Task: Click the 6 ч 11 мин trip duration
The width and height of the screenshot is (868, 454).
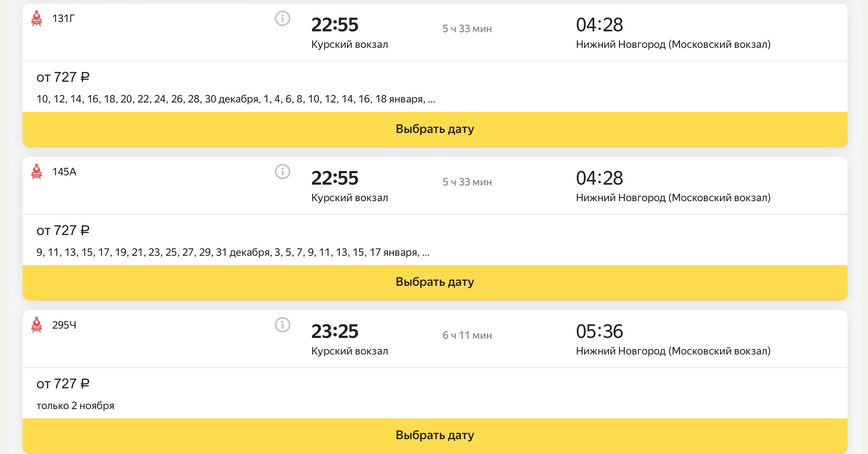Action: click(x=467, y=335)
